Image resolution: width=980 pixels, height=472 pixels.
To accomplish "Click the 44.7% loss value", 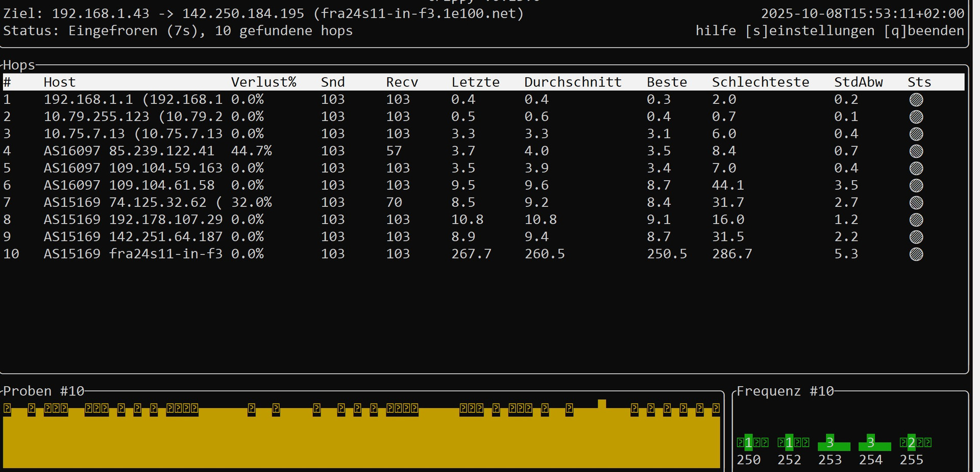I will [251, 151].
